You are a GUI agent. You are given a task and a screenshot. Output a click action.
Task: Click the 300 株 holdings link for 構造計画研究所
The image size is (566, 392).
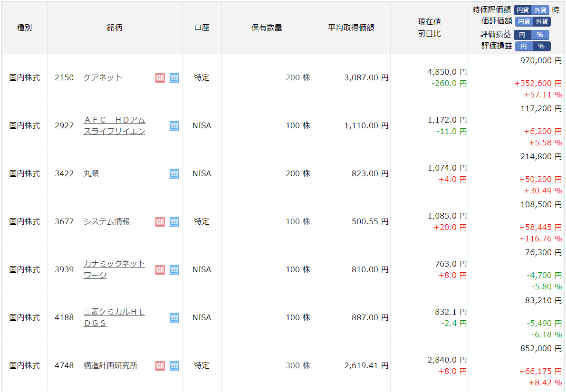pyautogui.click(x=298, y=366)
